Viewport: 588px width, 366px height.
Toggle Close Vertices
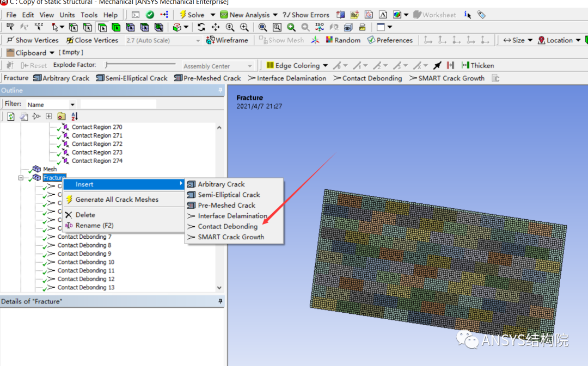coord(92,40)
